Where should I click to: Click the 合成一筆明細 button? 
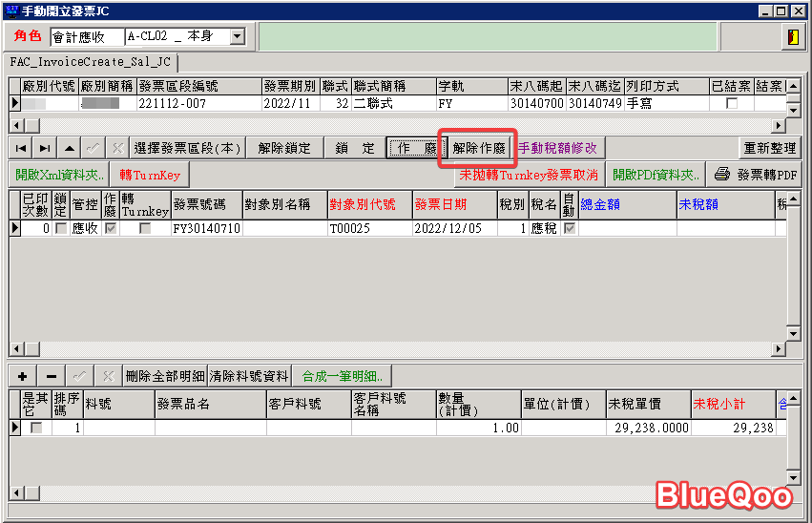344,376
